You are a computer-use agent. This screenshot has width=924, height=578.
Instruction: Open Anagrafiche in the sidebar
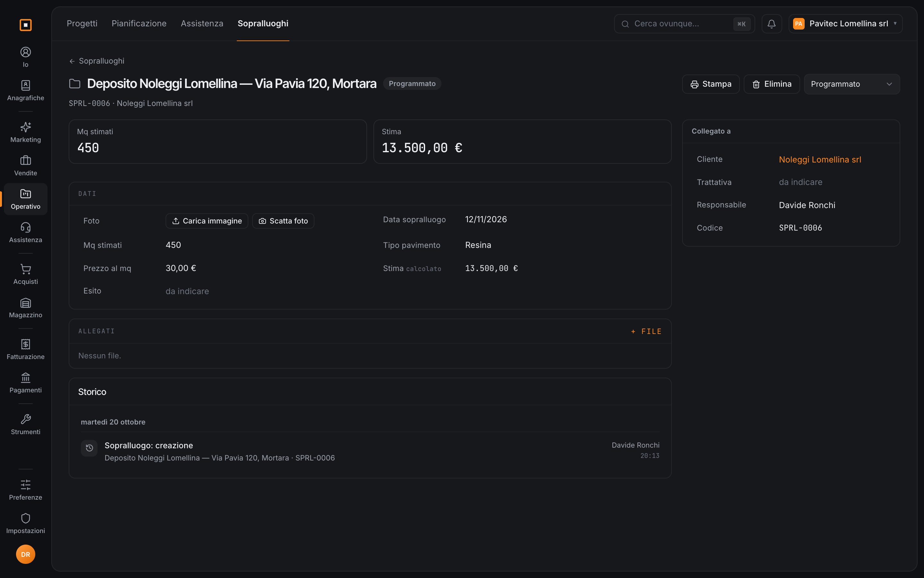click(26, 91)
